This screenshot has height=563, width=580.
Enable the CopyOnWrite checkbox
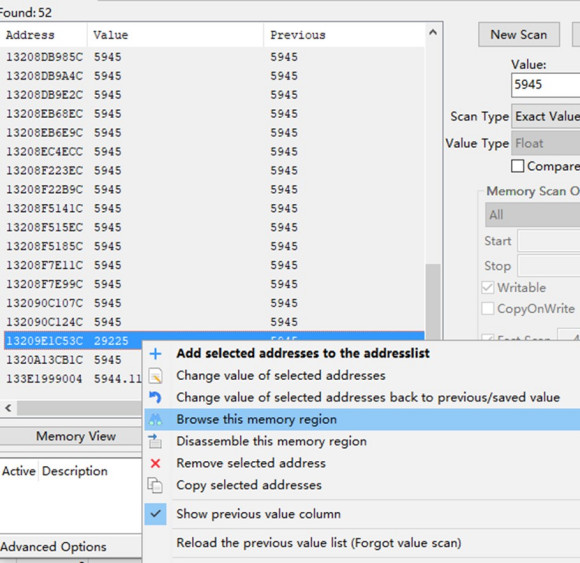pyautogui.click(x=488, y=309)
